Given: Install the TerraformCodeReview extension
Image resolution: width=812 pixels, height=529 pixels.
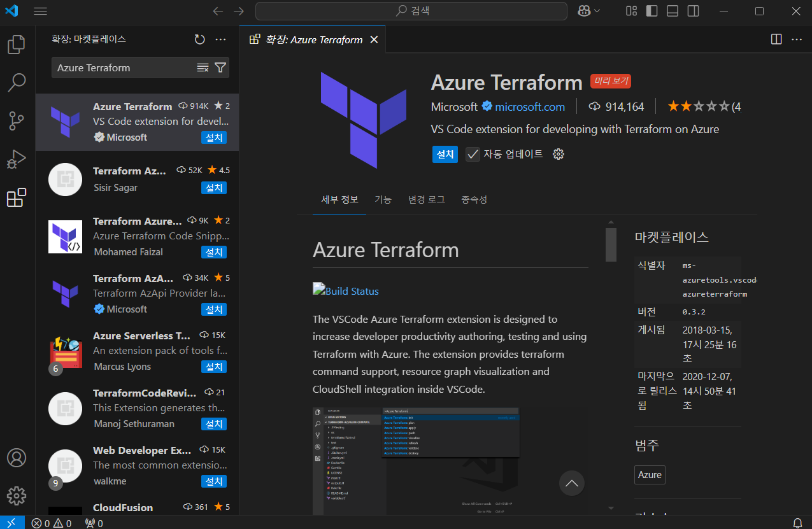Looking at the screenshot, I should [214, 424].
